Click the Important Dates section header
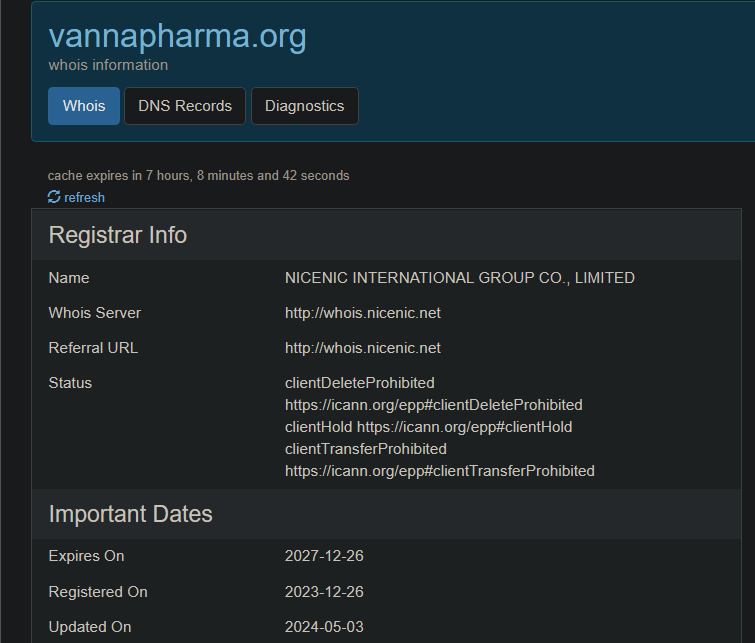The width and height of the screenshot is (755, 643). (130, 514)
